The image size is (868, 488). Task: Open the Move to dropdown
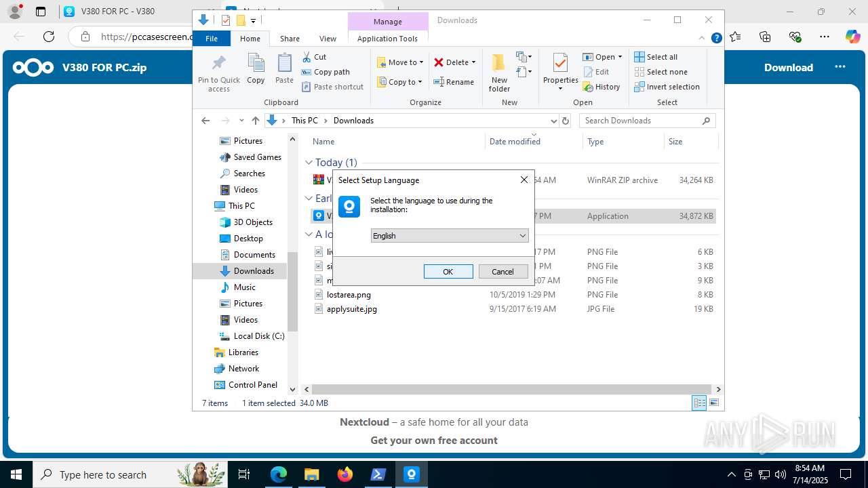(x=400, y=62)
